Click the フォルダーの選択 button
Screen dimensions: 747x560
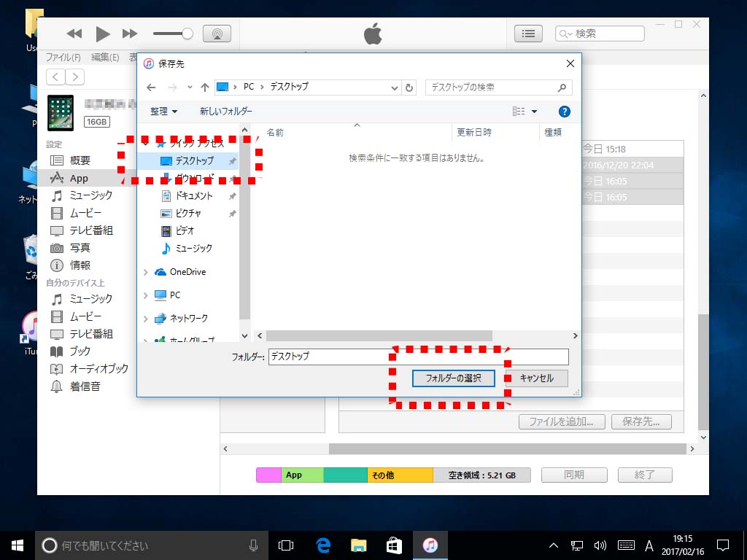coord(453,378)
